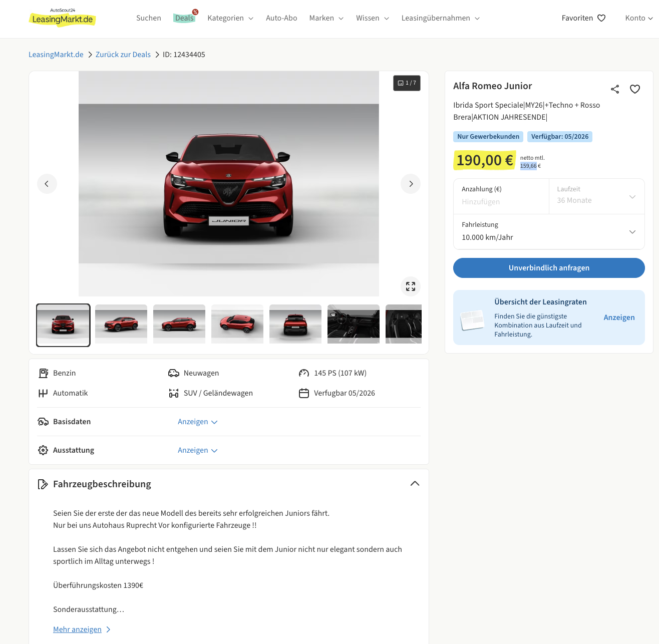659x644 pixels.
Task: Click the image counter 1/7 badge
Action: click(x=407, y=83)
